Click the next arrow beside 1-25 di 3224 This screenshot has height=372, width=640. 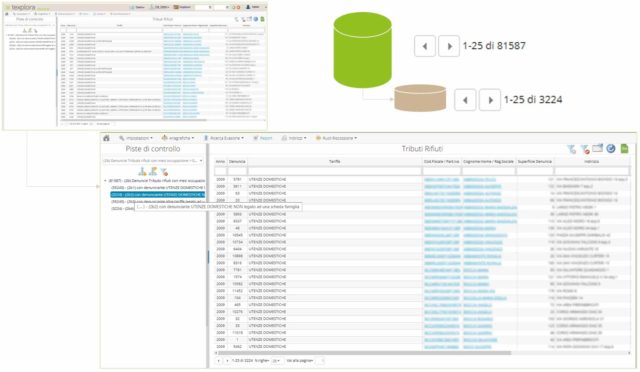[490, 100]
